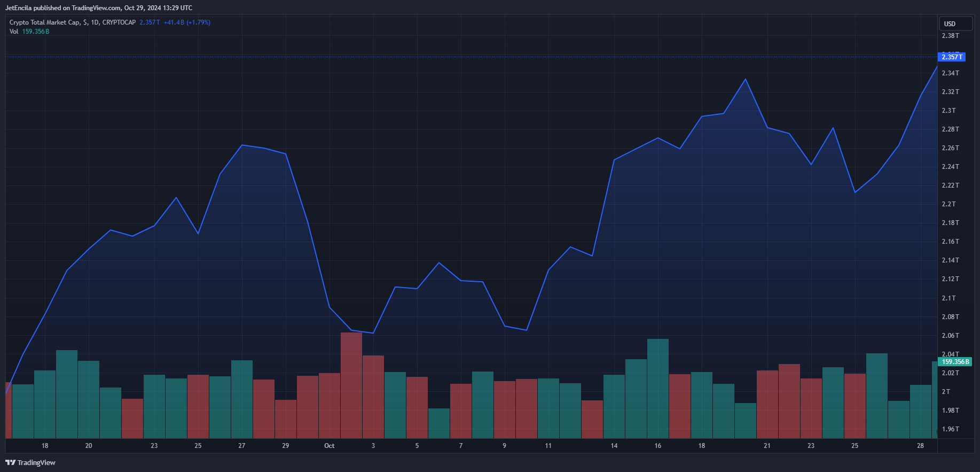Select the 14 date on time axis
Screen dimensions: 980x472
614,446
